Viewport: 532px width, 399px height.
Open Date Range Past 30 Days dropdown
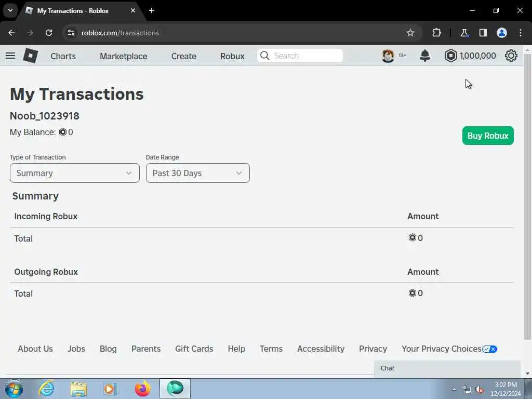tap(198, 173)
